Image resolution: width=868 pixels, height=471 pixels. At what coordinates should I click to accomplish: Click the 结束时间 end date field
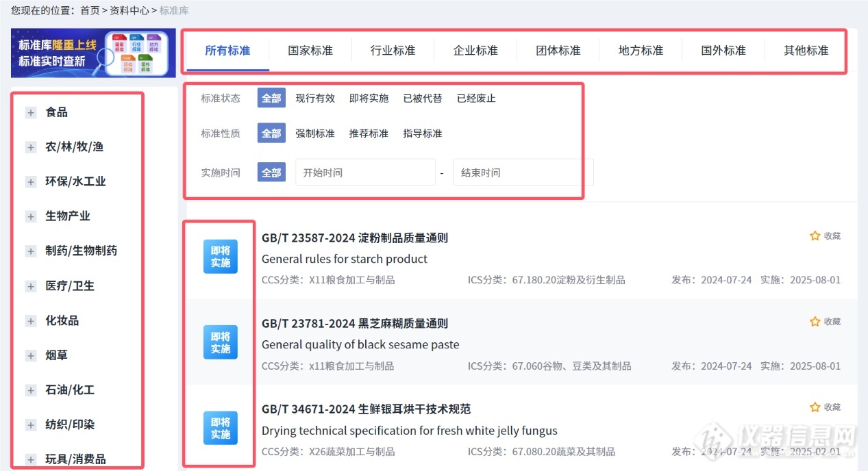(x=523, y=173)
